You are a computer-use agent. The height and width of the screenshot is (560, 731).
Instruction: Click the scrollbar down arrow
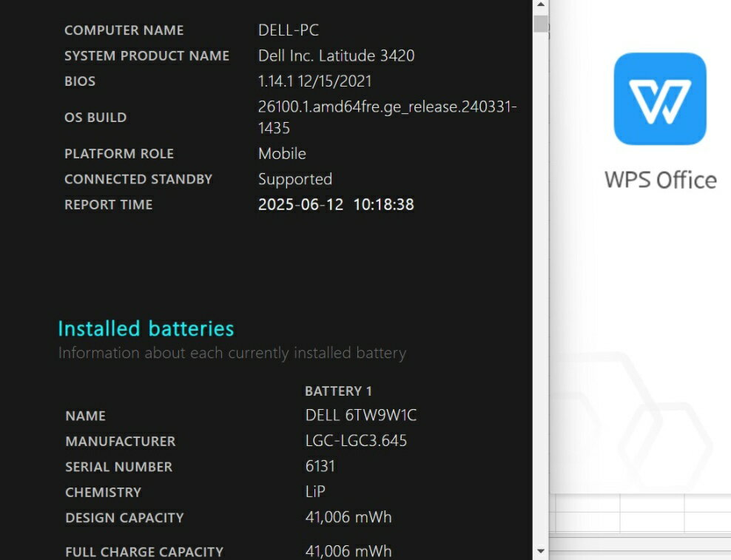[541, 551]
